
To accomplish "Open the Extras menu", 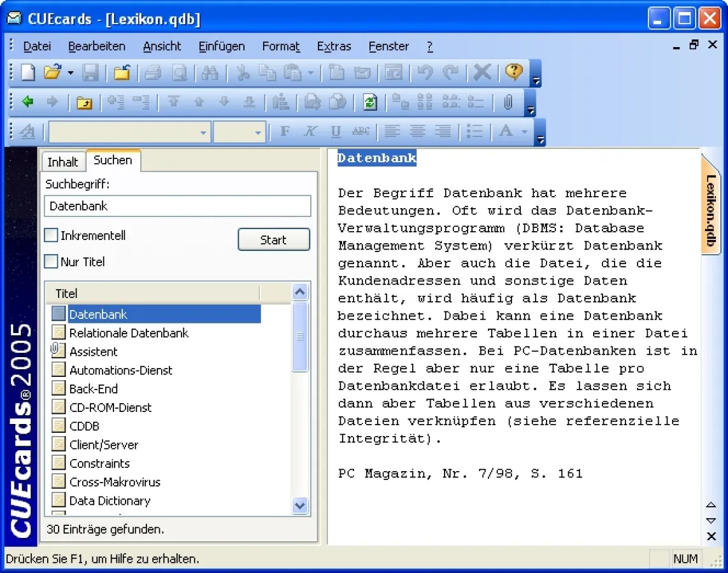I will click(x=334, y=46).
